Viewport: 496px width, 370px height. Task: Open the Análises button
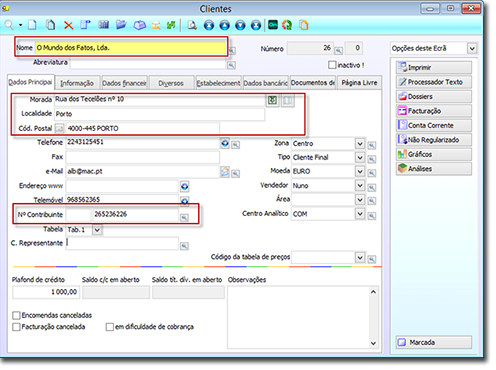[x=434, y=169]
